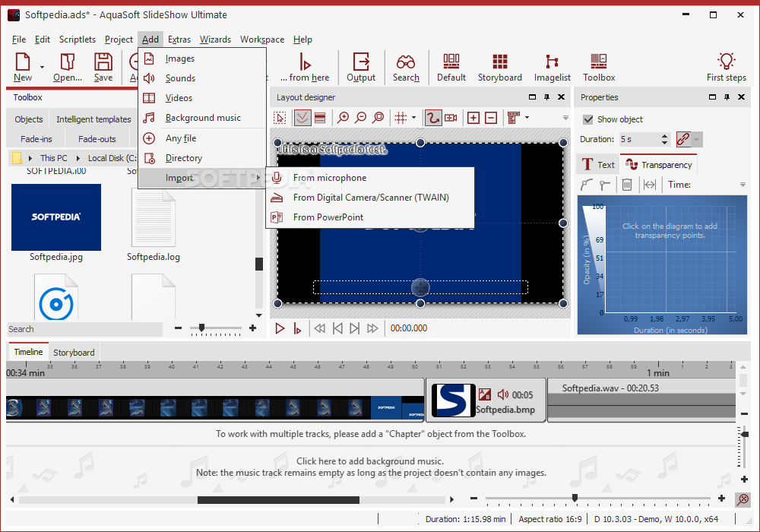Viewport: 760px width, 532px height.
Task: Select the Softpedia.jpg thumbnail
Action: [x=56, y=217]
